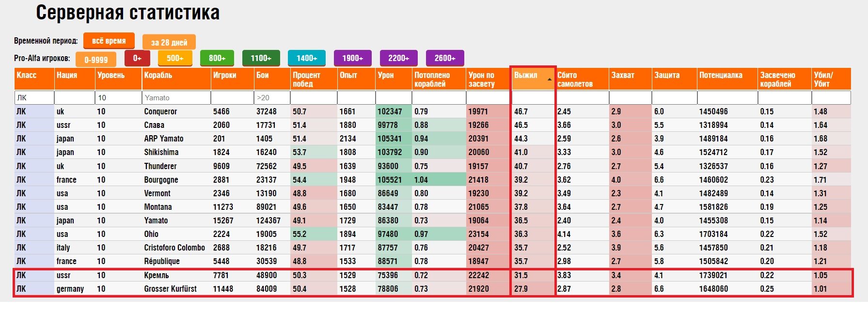Image resolution: width=868 pixels, height=314 pixels.
Task: Focus the Корабль filter field placeholder Yamato
Action: (x=176, y=97)
